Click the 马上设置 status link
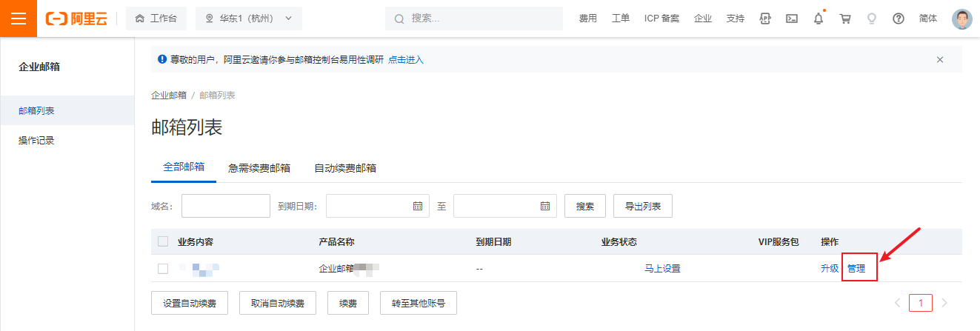This screenshot has width=980, height=331. click(x=662, y=268)
